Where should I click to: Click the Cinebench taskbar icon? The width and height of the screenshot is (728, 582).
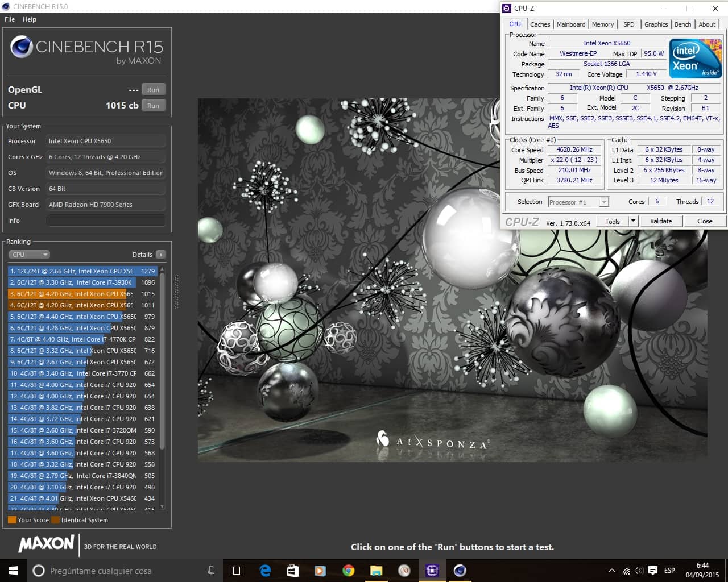[460, 571]
